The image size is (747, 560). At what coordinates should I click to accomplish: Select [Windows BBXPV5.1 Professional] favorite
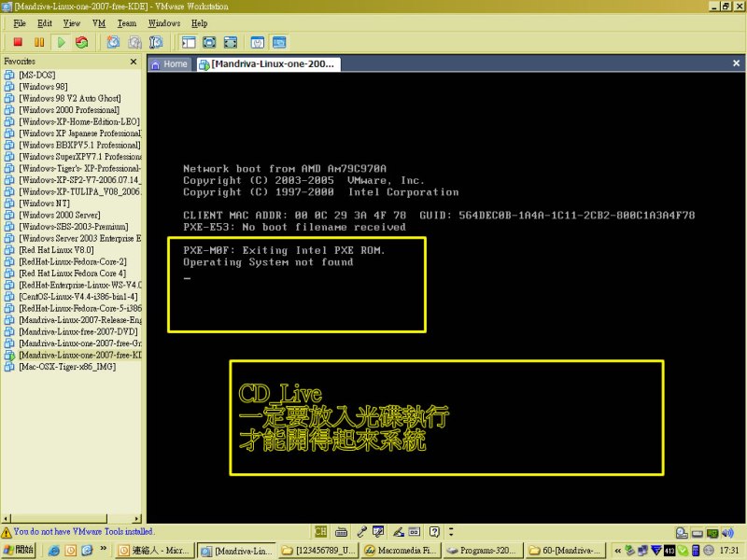click(73, 145)
